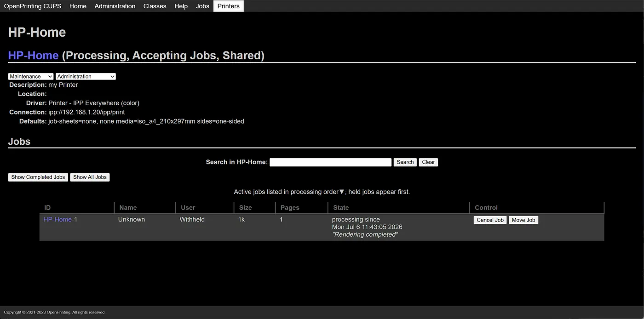Click the Search button
Image resolution: width=644 pixels, height=319 pixels.
pyautogui.click(x=405, y=162)
